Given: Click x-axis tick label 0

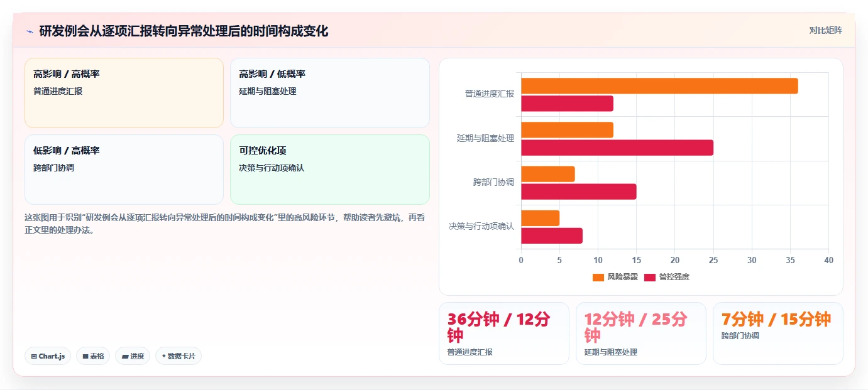Looking at the screenshot, I should 521,260.
